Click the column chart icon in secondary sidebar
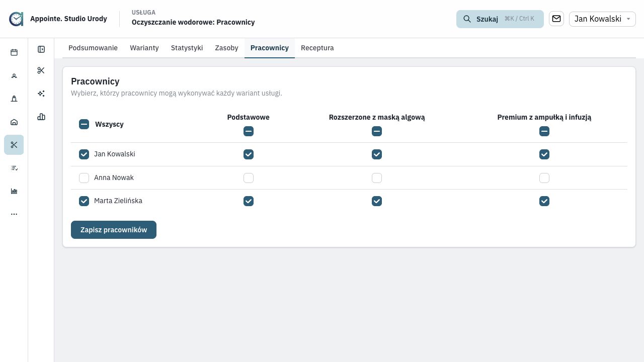 pos(41,117)
